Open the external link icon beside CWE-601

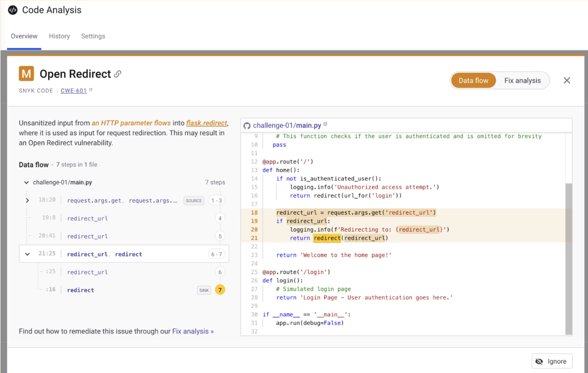(x=90, y=90)
